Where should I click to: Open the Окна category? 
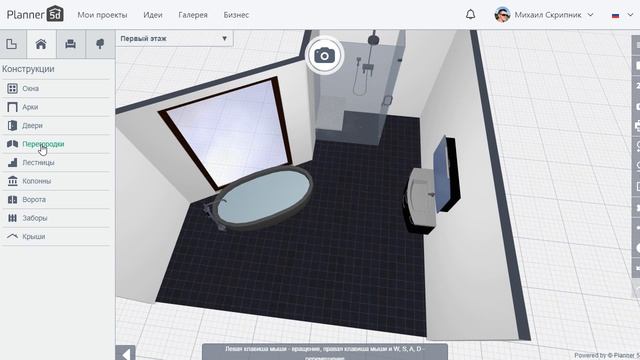click(x=56, y=88)
